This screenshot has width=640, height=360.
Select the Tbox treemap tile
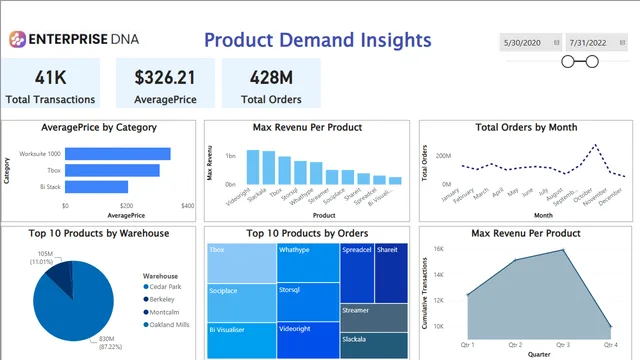coord(242,263)
